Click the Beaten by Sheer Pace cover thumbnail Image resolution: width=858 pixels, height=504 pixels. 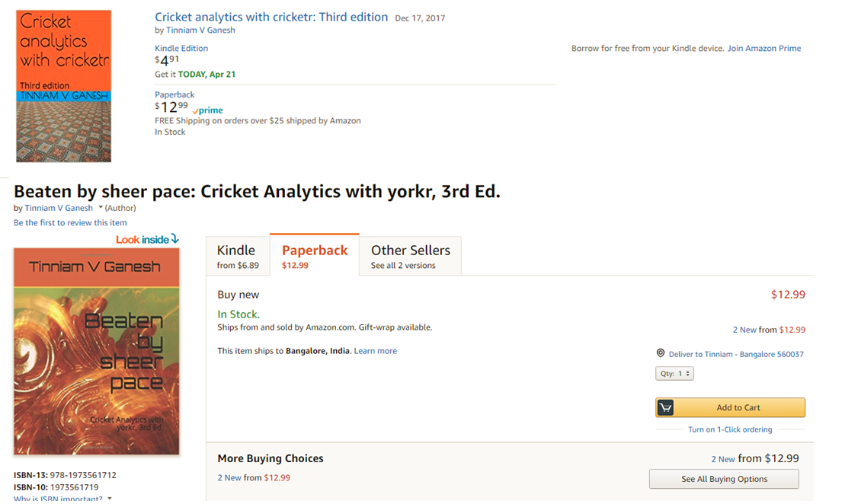point(96,350)
